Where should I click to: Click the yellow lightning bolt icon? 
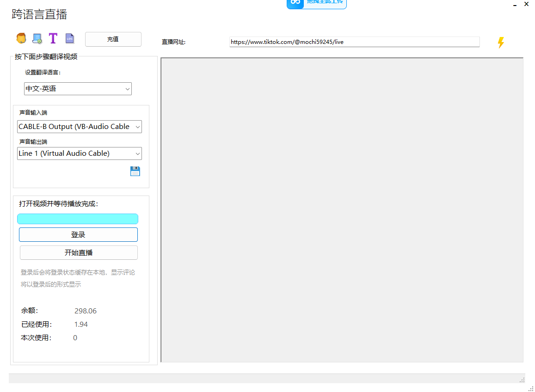tap(500, 43)
